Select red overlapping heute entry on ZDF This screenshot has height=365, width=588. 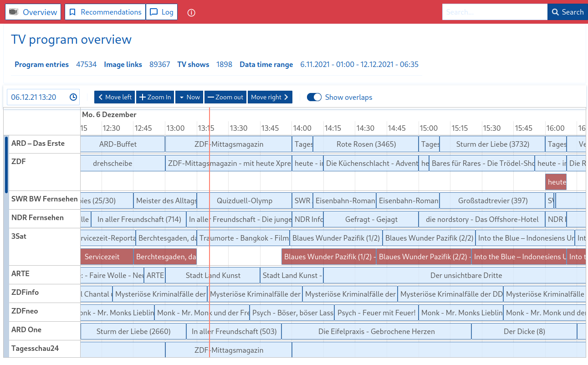pyautogui.click(x=556, y=182)
